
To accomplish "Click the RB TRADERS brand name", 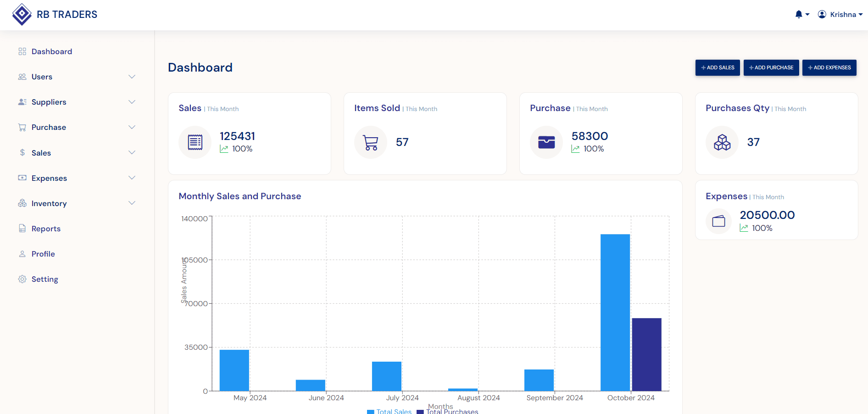I will click(67, 15).
